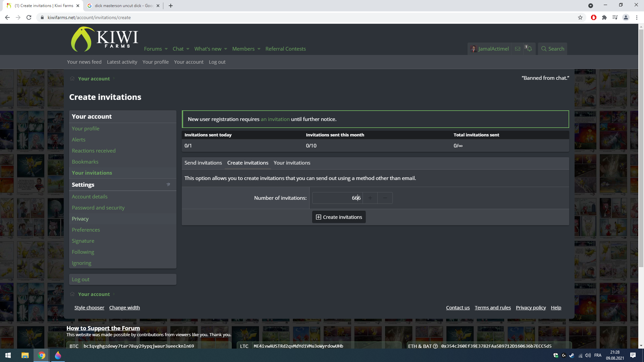The height and width of the screenshot is (362, 644).
Task: Click the browser forward arrow
Action: [18, 17]
